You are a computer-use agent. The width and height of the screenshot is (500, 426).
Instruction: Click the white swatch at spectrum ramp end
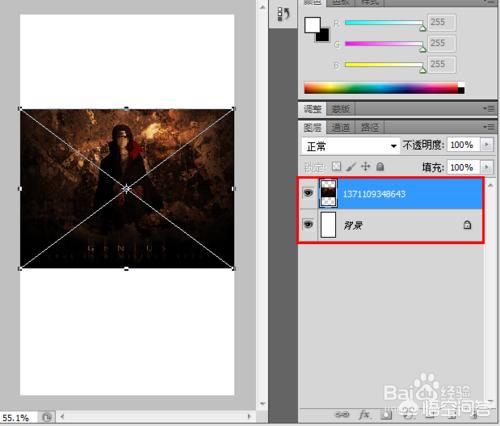coord(461,85)
